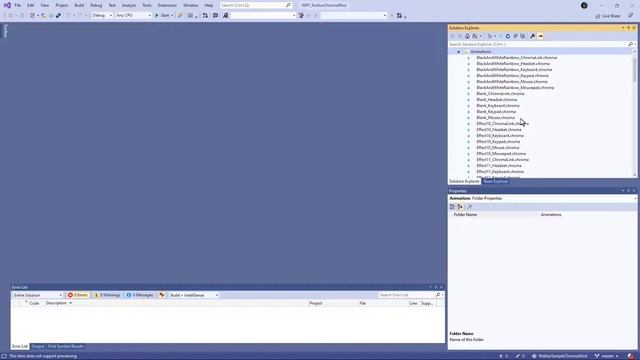This screenshot has height=360, width=640.
Task: Click the Refresh icon in Solution Explorer
Action: click(508, 36)
